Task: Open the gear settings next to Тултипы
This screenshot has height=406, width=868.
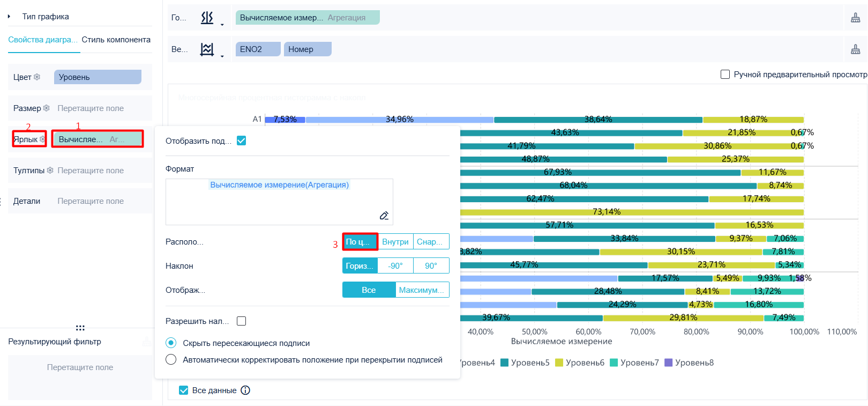Action: (50, 170)
